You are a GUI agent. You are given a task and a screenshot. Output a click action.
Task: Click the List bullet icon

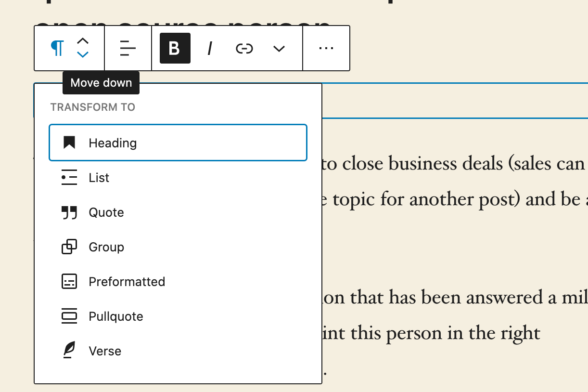click(x=69, y=178)
